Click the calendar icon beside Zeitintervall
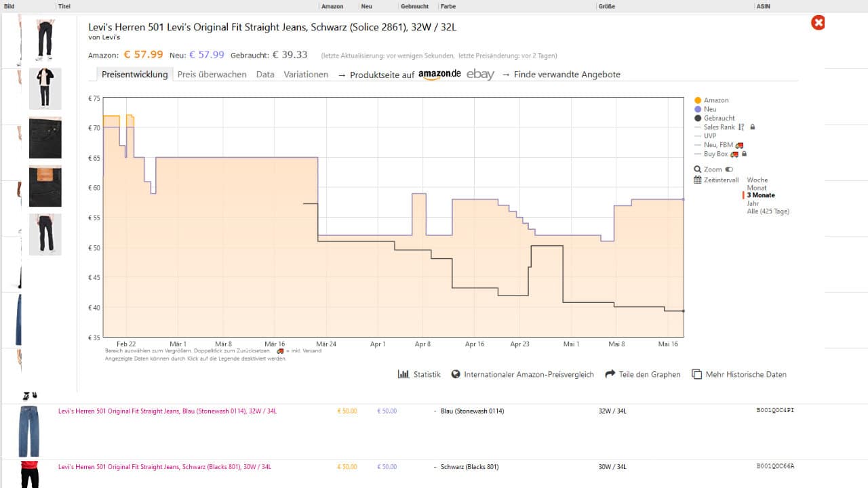This screenshot has height=488, width=868. tap(698, 180)
